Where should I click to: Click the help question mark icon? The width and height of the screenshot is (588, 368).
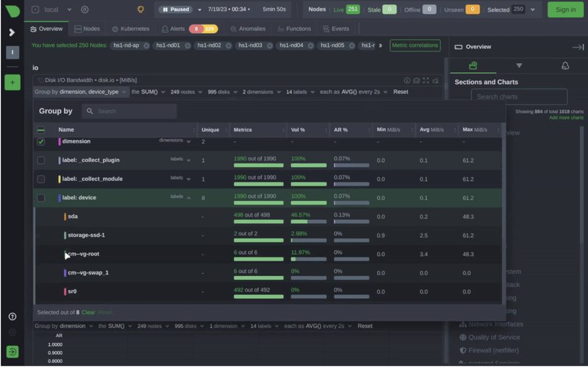[12, 316]
